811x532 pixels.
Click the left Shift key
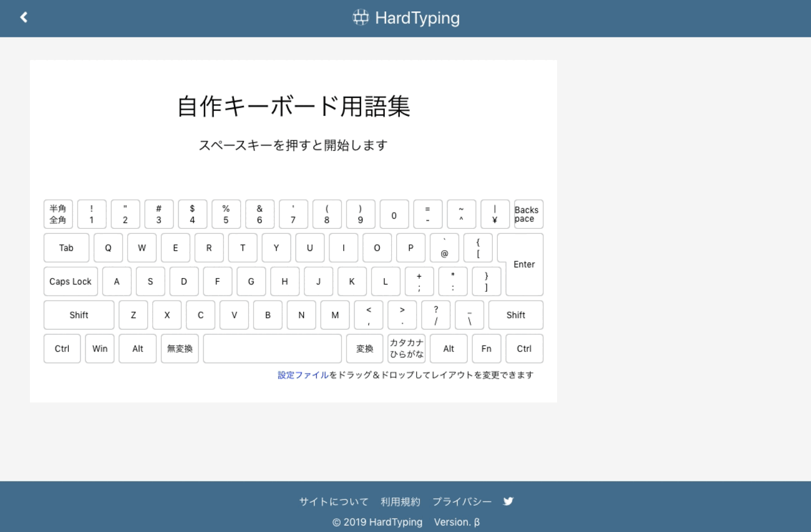[x=79, y=315]
